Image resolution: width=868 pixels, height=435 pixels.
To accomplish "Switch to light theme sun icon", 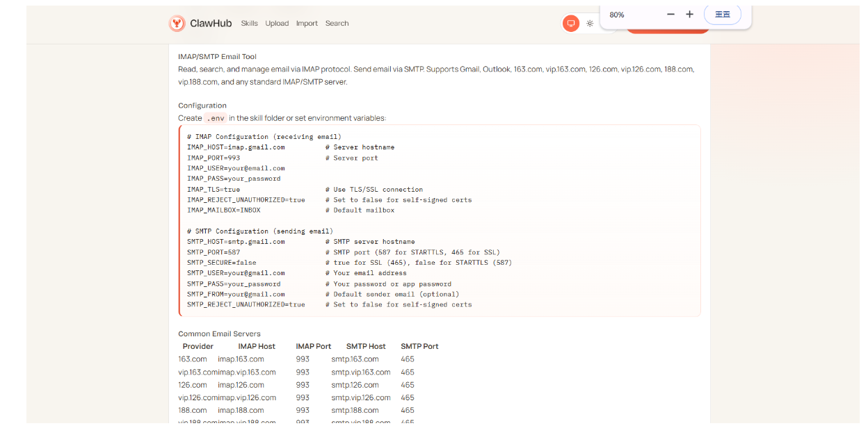I will 590,24.
